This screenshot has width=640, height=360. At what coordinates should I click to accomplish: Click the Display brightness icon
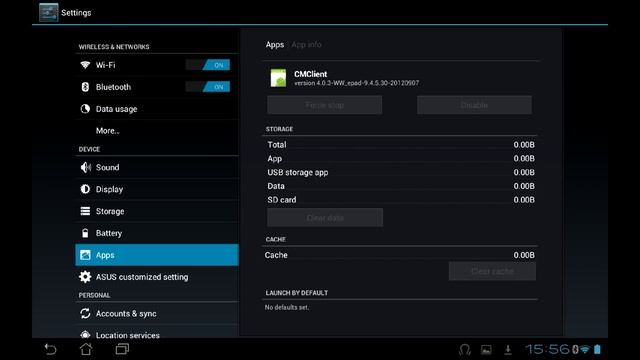tap(85, 189)
